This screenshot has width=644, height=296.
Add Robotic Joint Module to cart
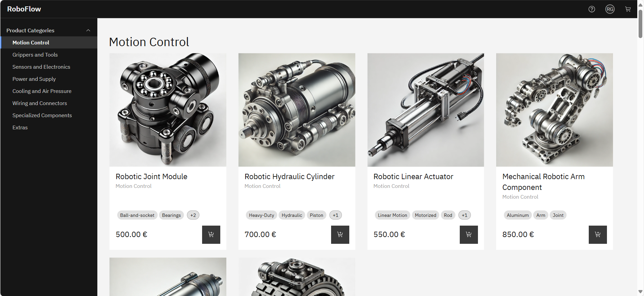click(x=211, y=235)
